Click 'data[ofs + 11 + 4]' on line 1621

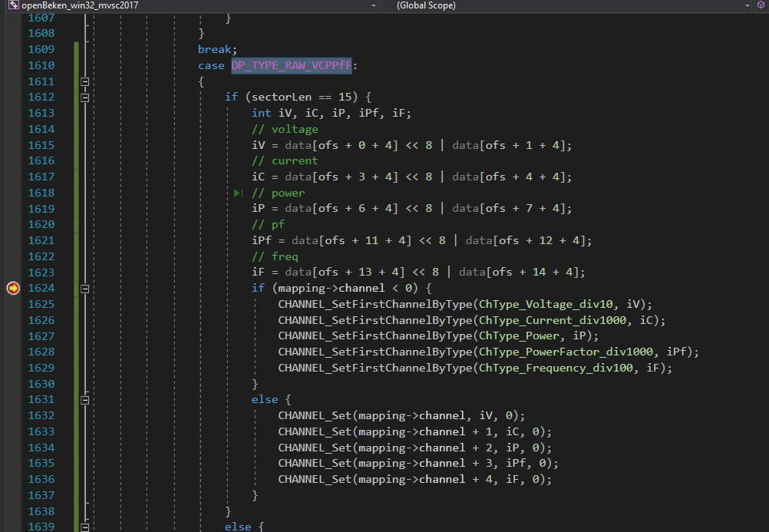tap(351, 240)
